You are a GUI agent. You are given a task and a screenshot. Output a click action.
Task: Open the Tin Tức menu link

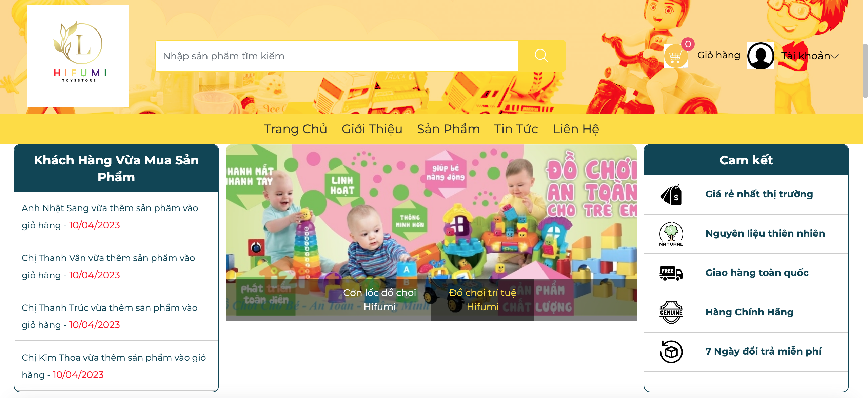coord(516,129)
